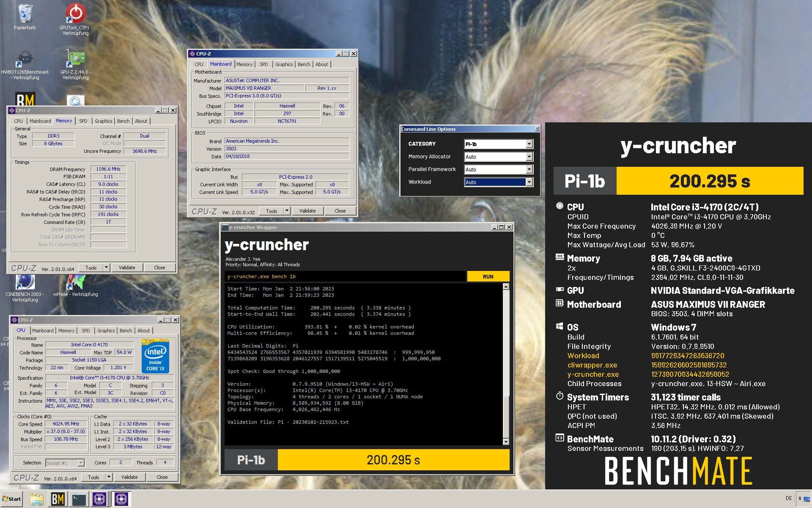Viewport: 812px width, 508px height.
Task: Open Windows Explorer from the taskbar
Action: click(x=37, y=499)
